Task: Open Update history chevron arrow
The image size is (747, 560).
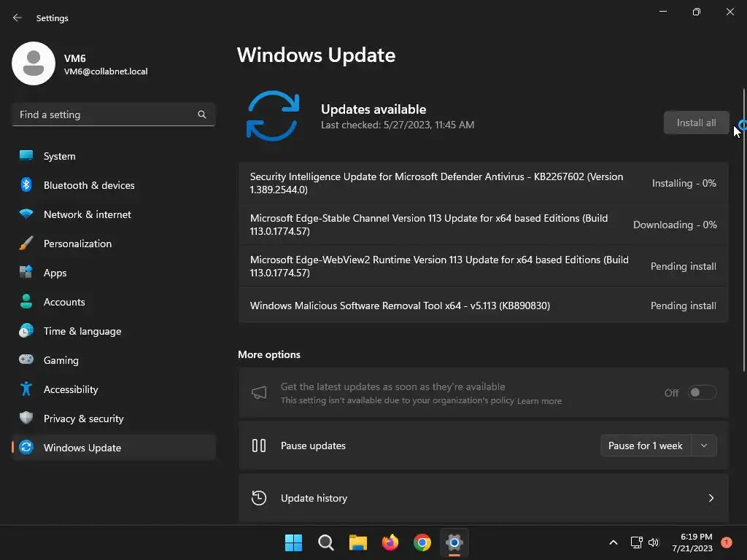Action: point(711,498)
